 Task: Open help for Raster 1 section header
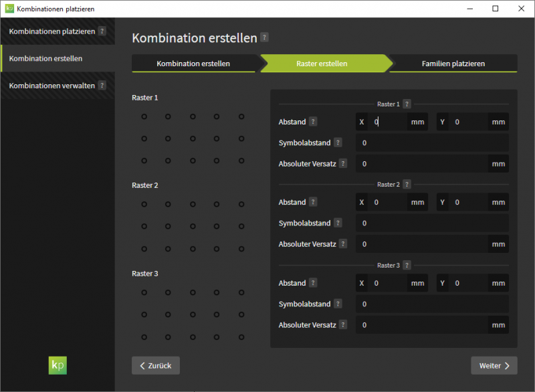pyautogui.click(x=407, y=104)
